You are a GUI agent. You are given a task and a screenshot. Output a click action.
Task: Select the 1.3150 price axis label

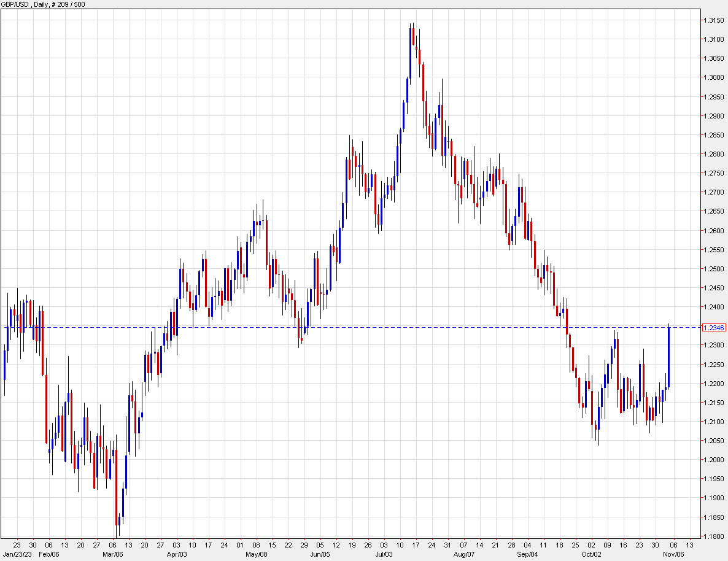click(x=714, y=20)
